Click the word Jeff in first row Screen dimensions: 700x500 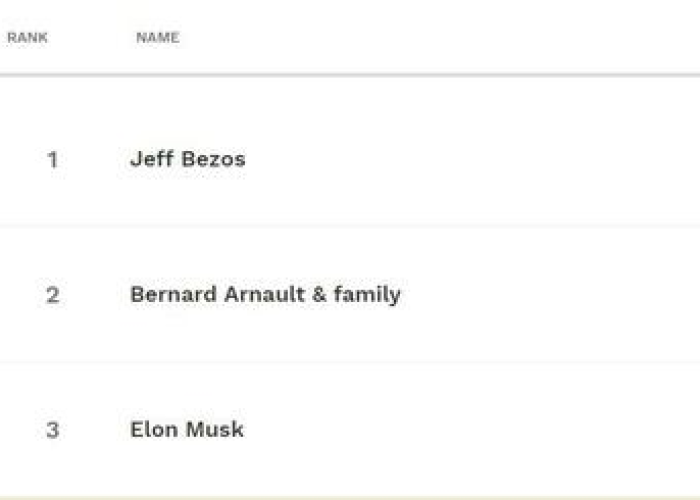point(151,159)
